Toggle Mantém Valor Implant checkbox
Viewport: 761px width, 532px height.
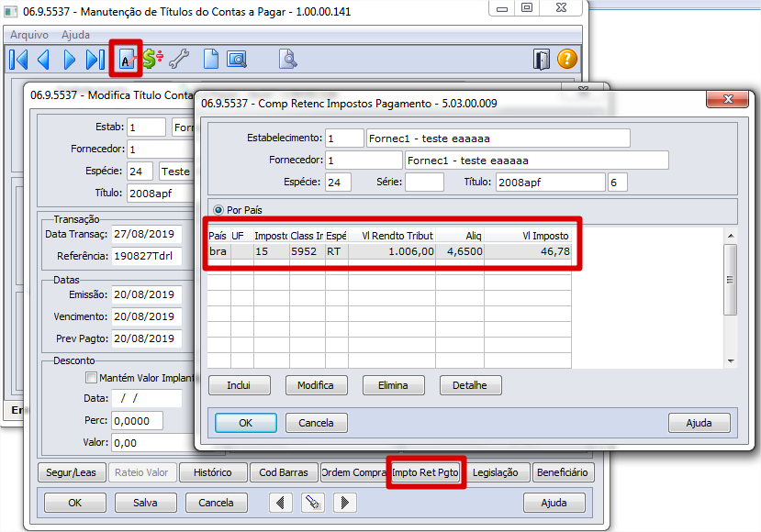(91, 377)
